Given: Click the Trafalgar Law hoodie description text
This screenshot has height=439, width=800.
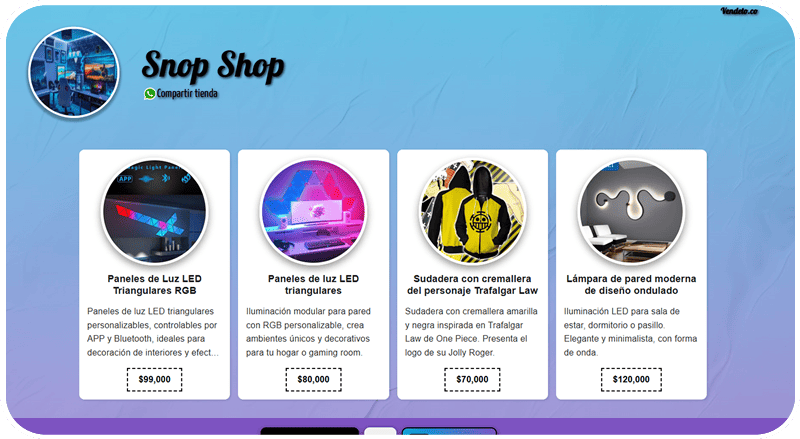Looking at the screenshot, I should click(471, 332).
